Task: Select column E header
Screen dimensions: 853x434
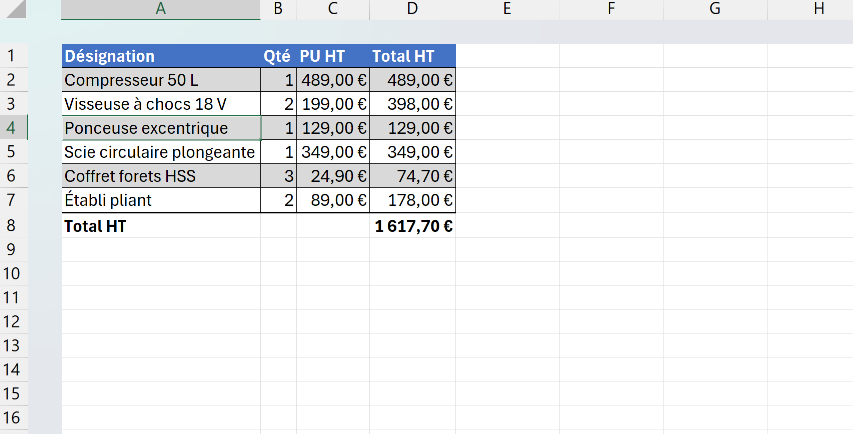Action: pos(507,9)
